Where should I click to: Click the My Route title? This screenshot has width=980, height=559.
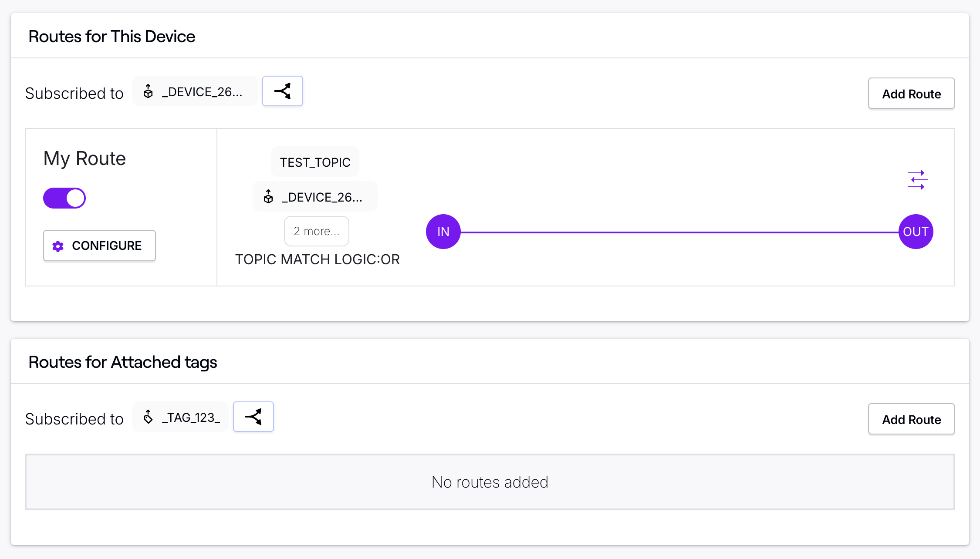click(84, 158)
